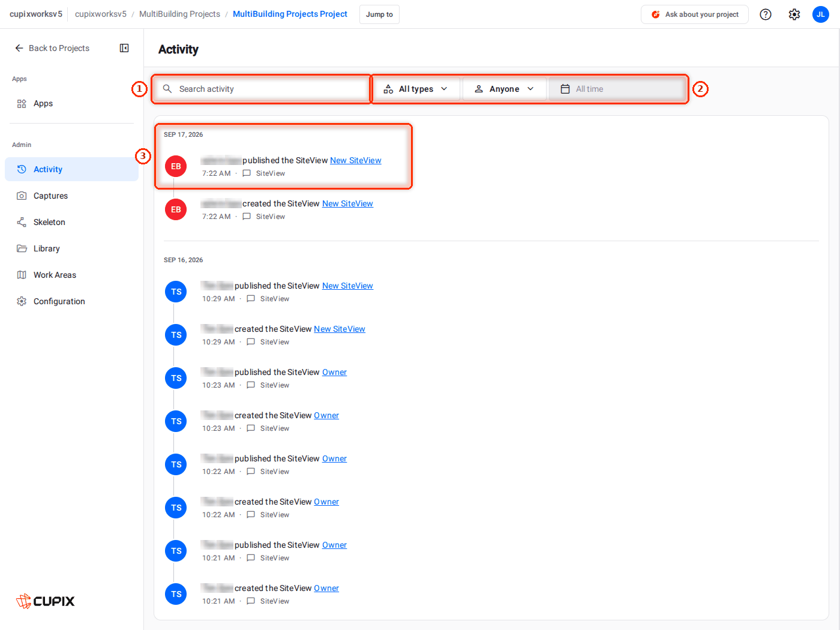Open New SiteView link published 10:29 AM
The image size is (840, 630).
click(x=347, y=286)
